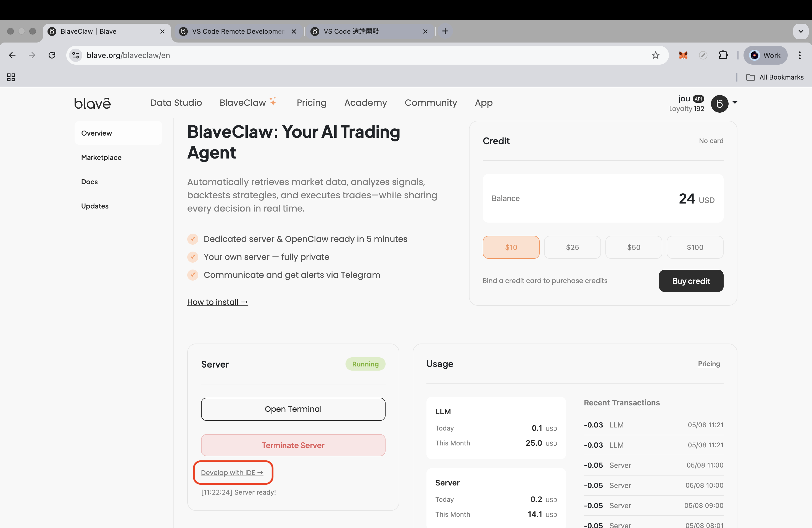This screenshot has width=812, height=528.
Task: Go back with the browser back arrow
Action: coord(12,55)
